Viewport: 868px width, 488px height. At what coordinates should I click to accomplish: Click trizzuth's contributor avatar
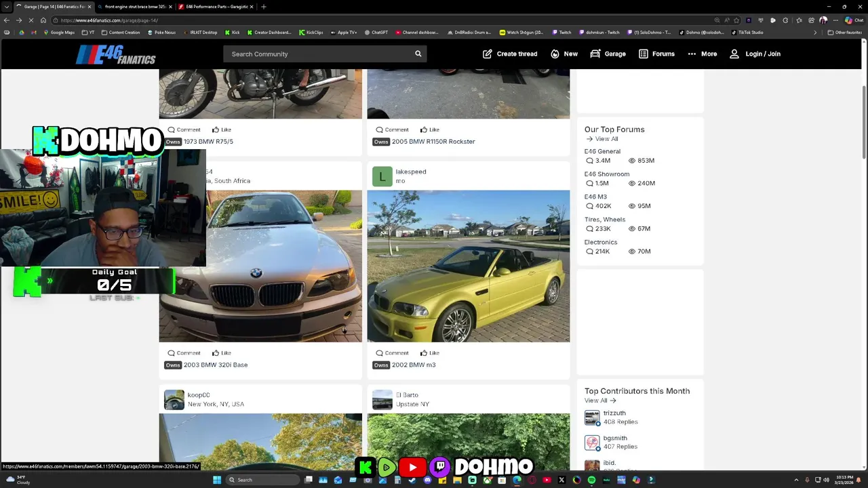(x=592, y=418)
